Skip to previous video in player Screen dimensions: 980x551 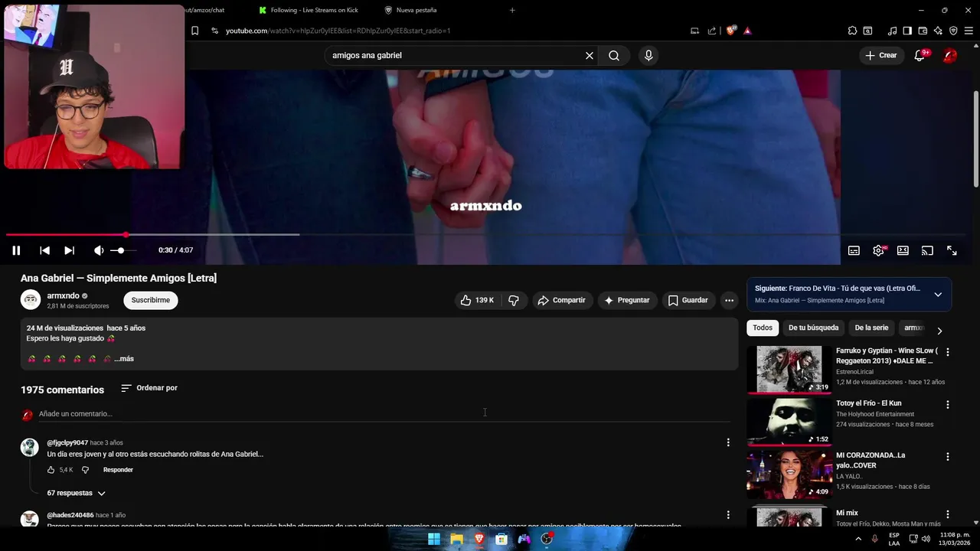pyautogui.click(x=44, y=250)
